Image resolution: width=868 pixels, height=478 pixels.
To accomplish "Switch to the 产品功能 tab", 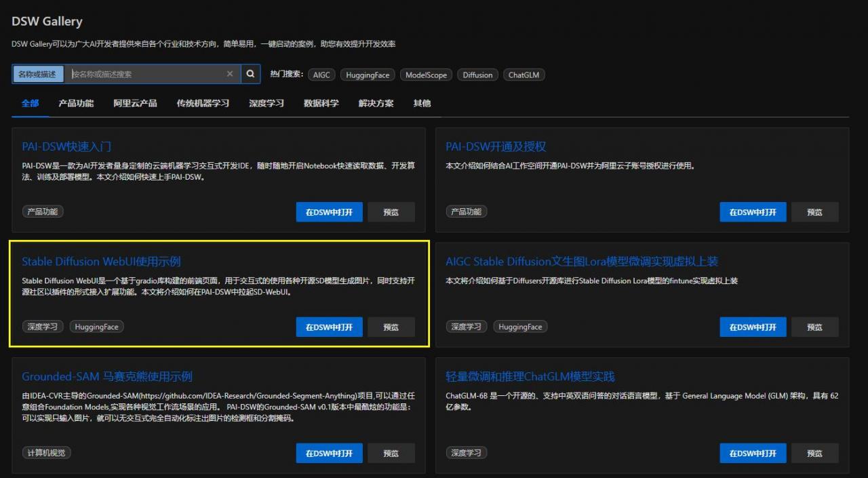I will pos(76,103).
